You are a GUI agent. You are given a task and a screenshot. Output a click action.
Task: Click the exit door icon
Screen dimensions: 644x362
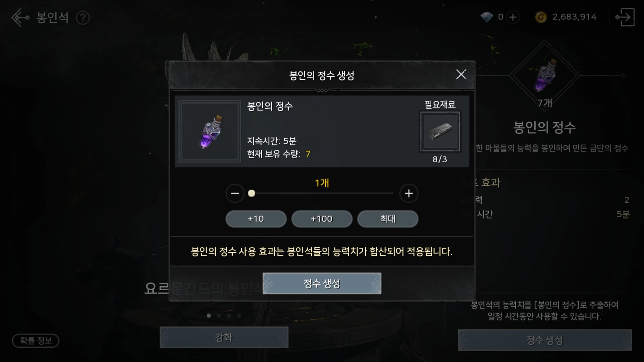point(625,17)
